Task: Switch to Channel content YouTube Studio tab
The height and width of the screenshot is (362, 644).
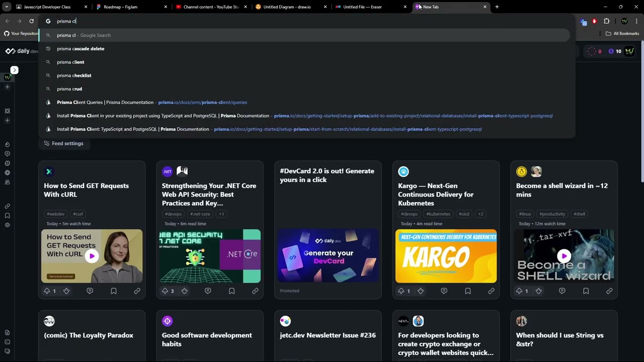Action: [211, 7]
